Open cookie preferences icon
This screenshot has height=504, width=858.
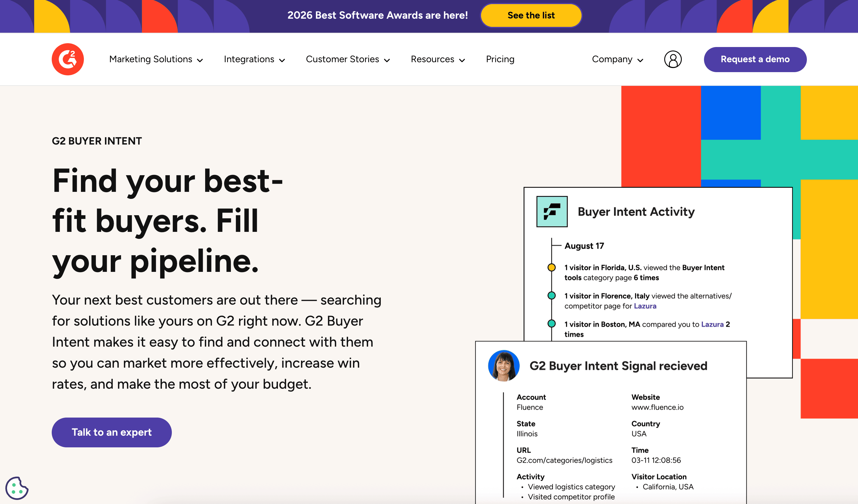tap(17, 488)
